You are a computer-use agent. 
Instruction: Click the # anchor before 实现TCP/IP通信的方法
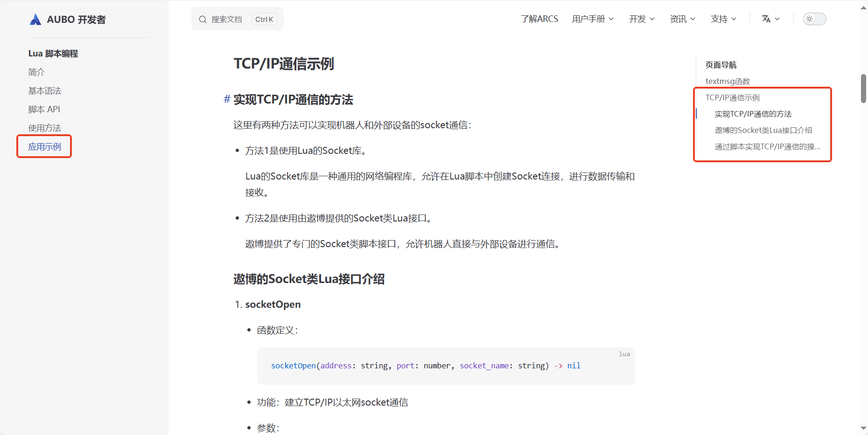coord(227,99)
